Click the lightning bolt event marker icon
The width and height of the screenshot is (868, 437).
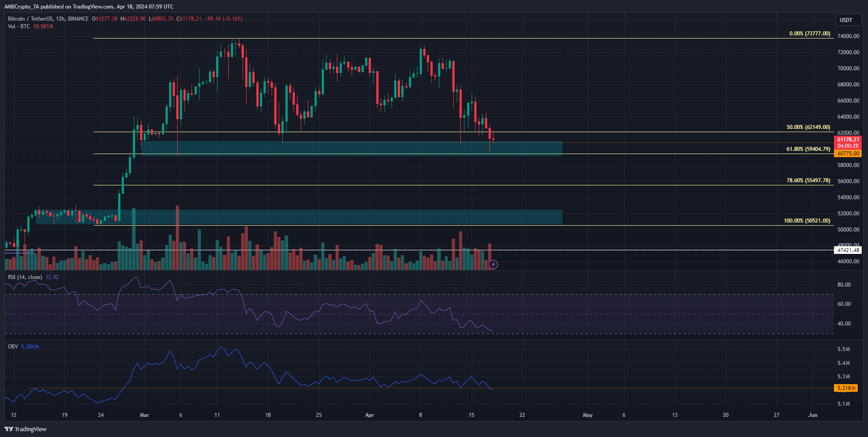(x=493, y=265)
